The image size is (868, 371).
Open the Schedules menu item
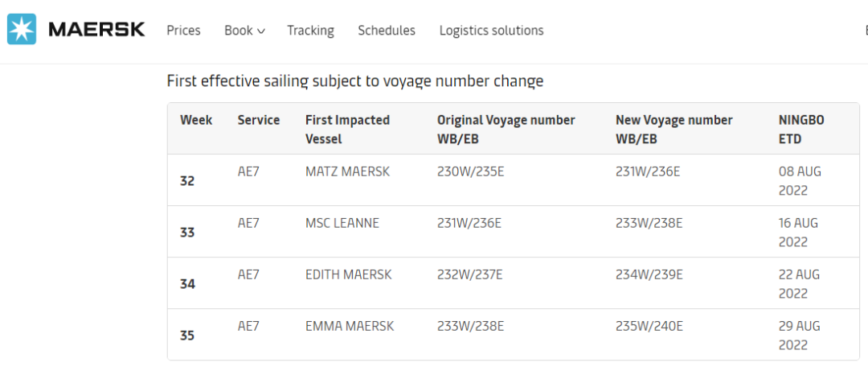[387, 31]
